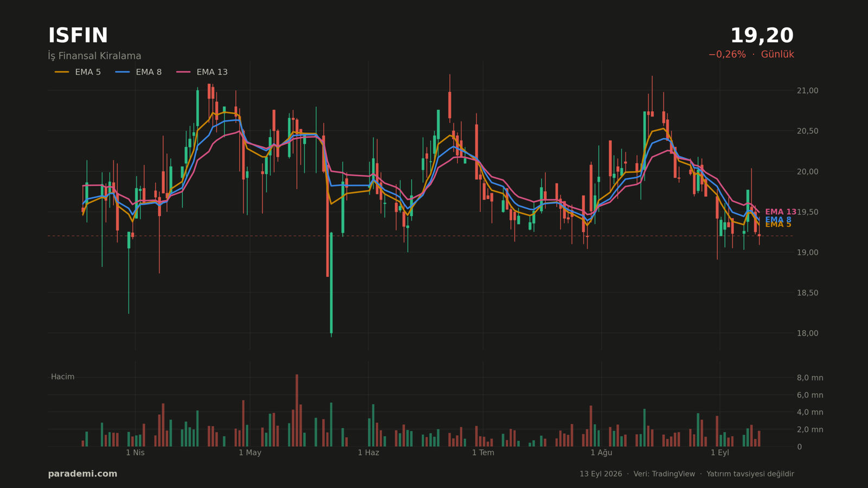Click the Hacim volume panel label
Screen dimensions: 868x488
pos(63,377)
